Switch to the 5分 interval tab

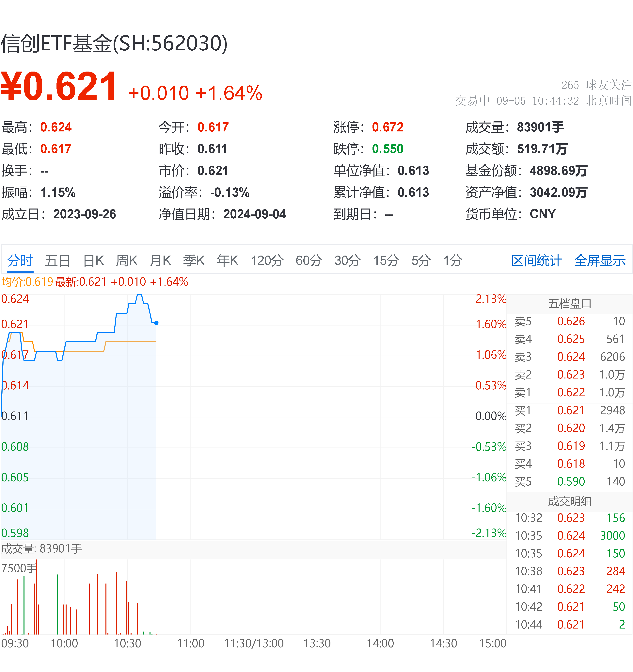pyautogui.click(x=421, y=261)
